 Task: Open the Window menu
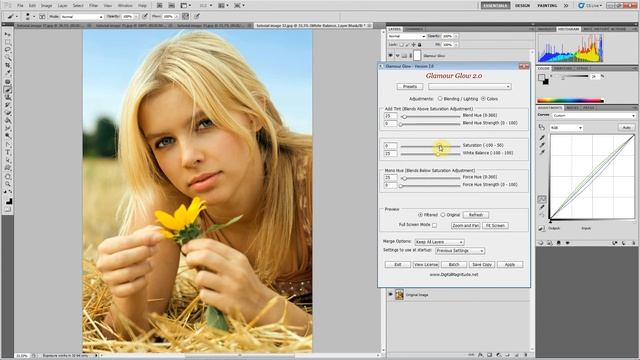(x=125, y=6)
